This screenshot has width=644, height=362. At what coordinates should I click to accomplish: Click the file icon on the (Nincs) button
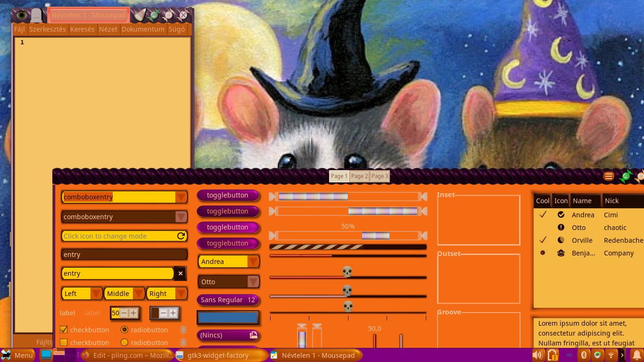click(x=254, y=335)
